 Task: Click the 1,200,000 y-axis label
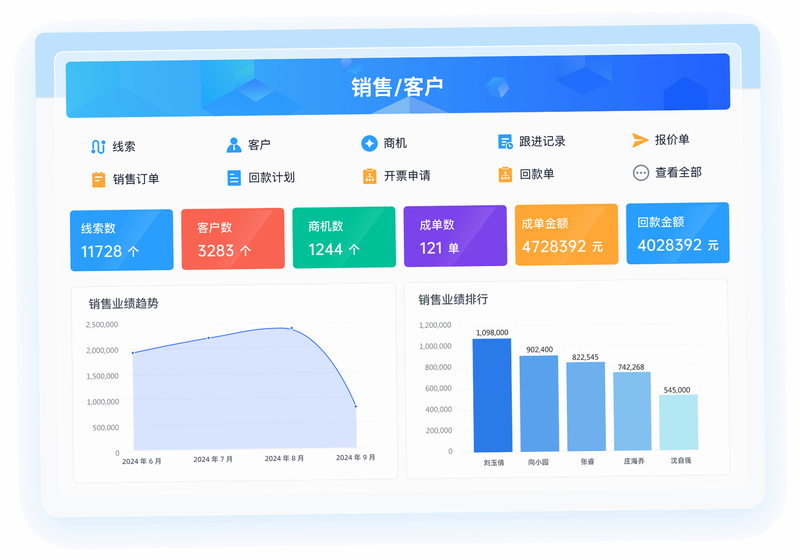(435, 325)
